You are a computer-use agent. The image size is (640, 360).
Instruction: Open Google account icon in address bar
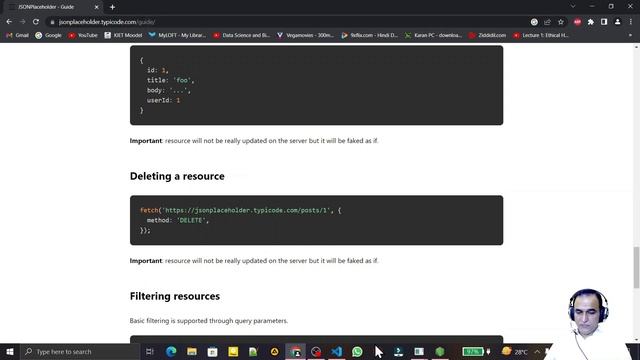pos(534,22)
